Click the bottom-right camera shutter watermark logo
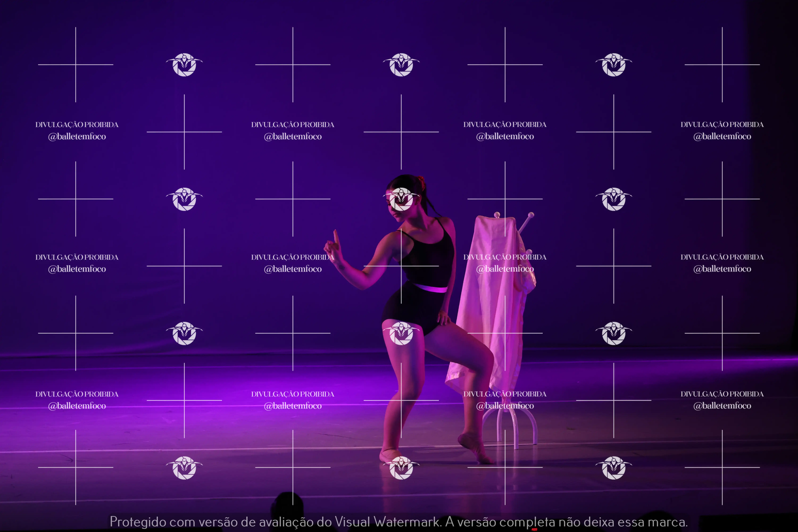Viewport: 798px width, 532px height. pyautogui.click(x=614, y=468)
